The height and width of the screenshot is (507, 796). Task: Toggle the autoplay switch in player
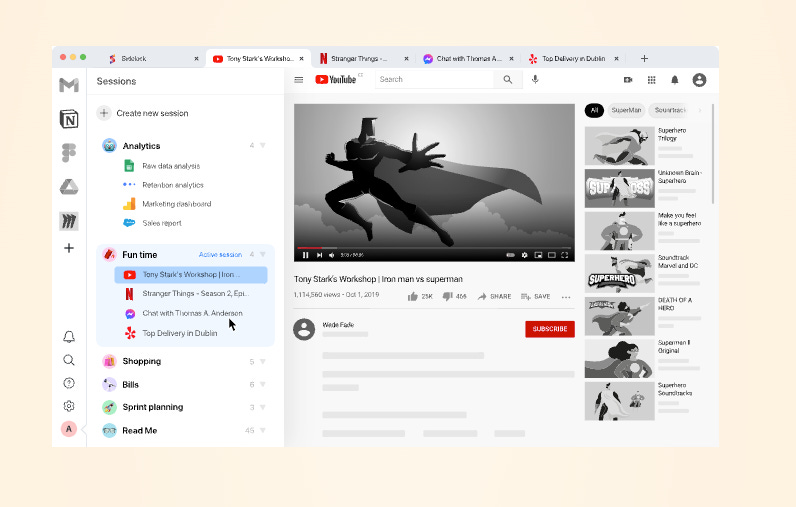pos(511,255)
